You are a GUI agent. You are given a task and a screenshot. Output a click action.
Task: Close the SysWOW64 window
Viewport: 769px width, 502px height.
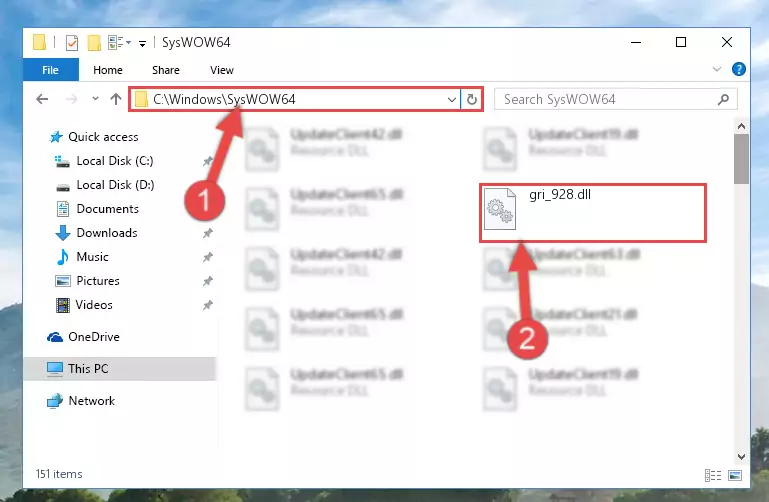click(x=727, y=43)
